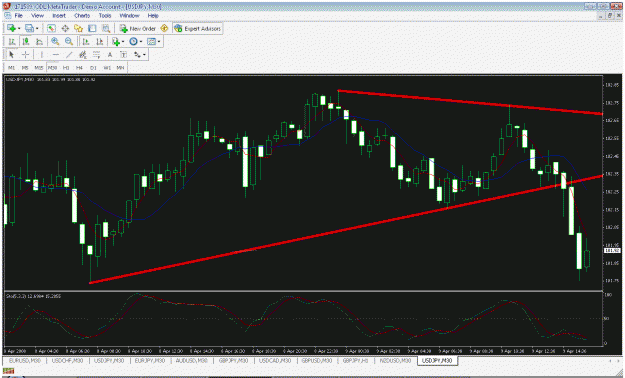The width and height of the screenshot is (625, 378).
Task: Expand the New Chart dropdown arrow
Action: pyautogui.click(x=19, y=28)
